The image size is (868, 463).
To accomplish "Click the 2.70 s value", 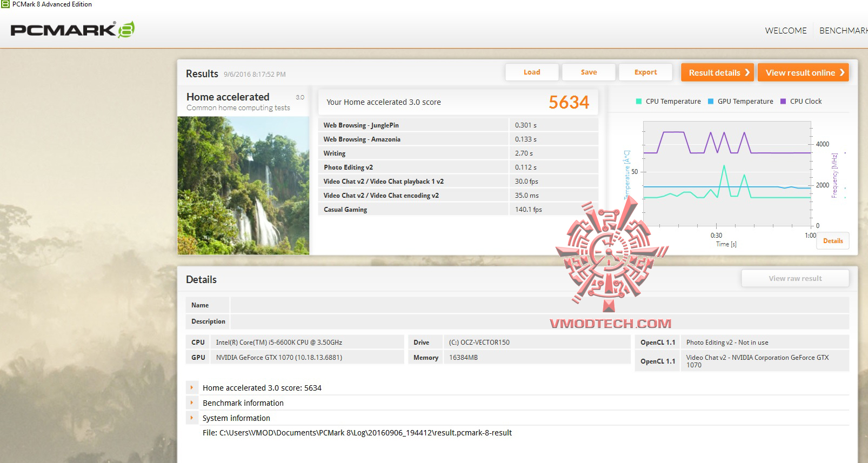I will [x=524, y=153].
